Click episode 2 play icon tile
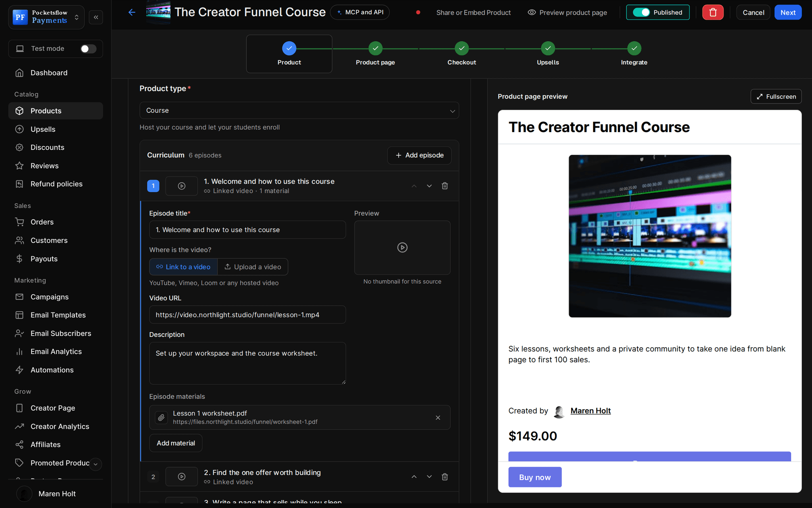 coord(182,477)
